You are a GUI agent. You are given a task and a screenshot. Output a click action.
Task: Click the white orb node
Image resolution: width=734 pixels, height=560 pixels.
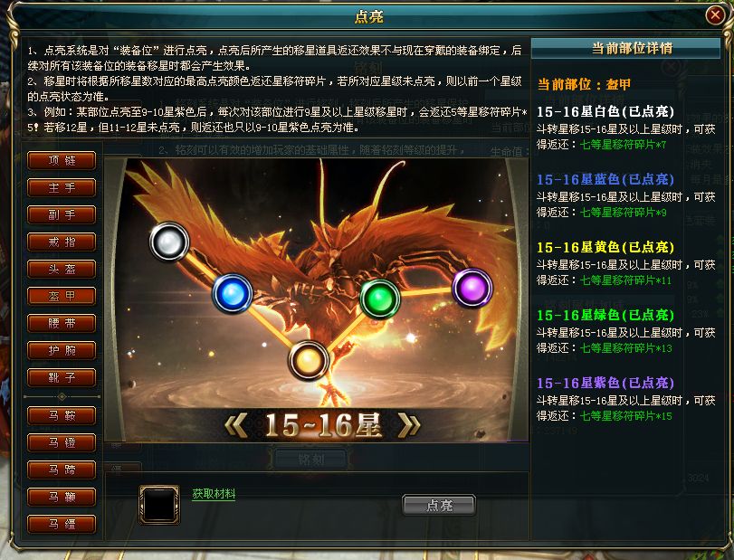pyautogui.click(x=169, y=242)
